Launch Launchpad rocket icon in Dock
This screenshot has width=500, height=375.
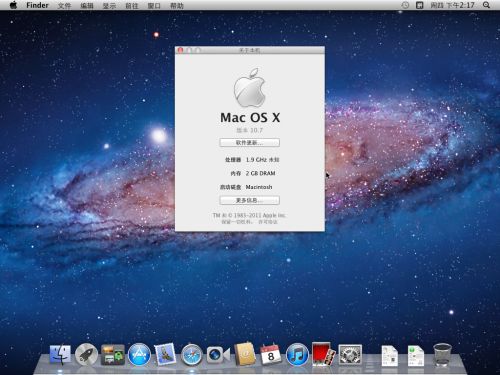click(x=86, y=354)
